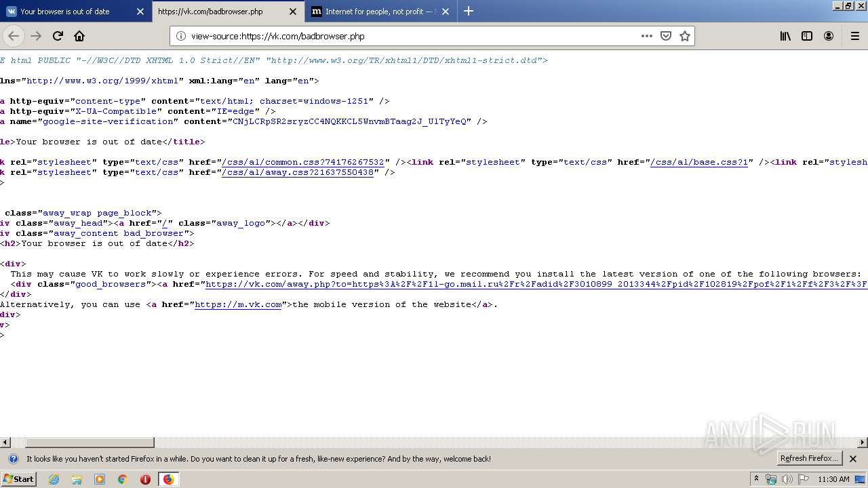Open the Library bookmarks and history icon
Screen dimensions: 868x488
785,36
